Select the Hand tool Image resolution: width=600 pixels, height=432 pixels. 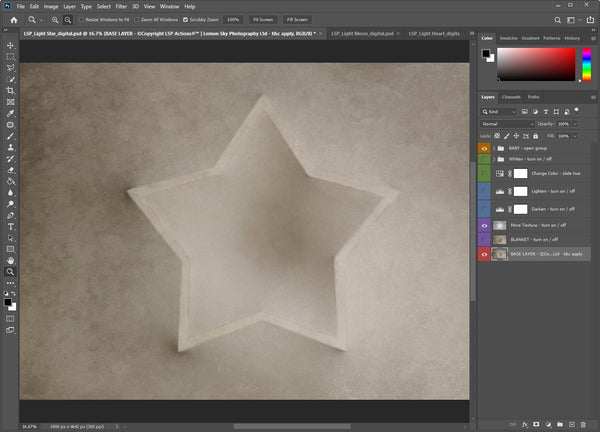11,260
